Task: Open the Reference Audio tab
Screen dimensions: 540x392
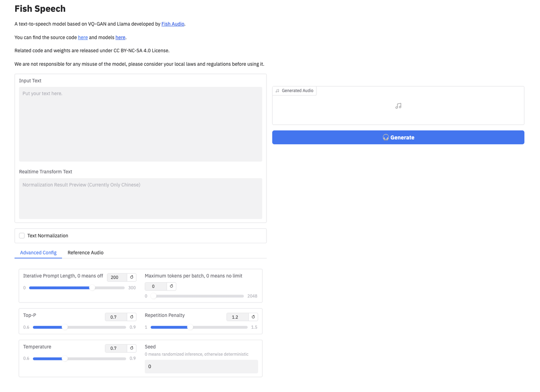Action: tap(86, 252)
